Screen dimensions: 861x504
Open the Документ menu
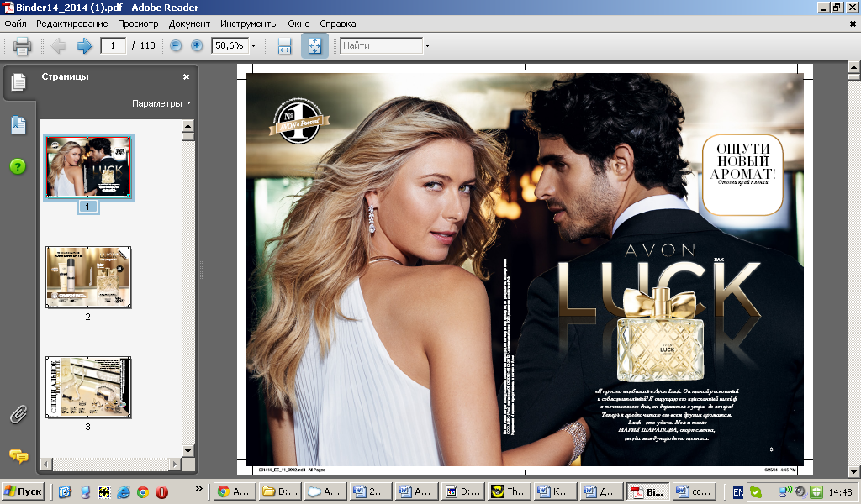[189, 24]
